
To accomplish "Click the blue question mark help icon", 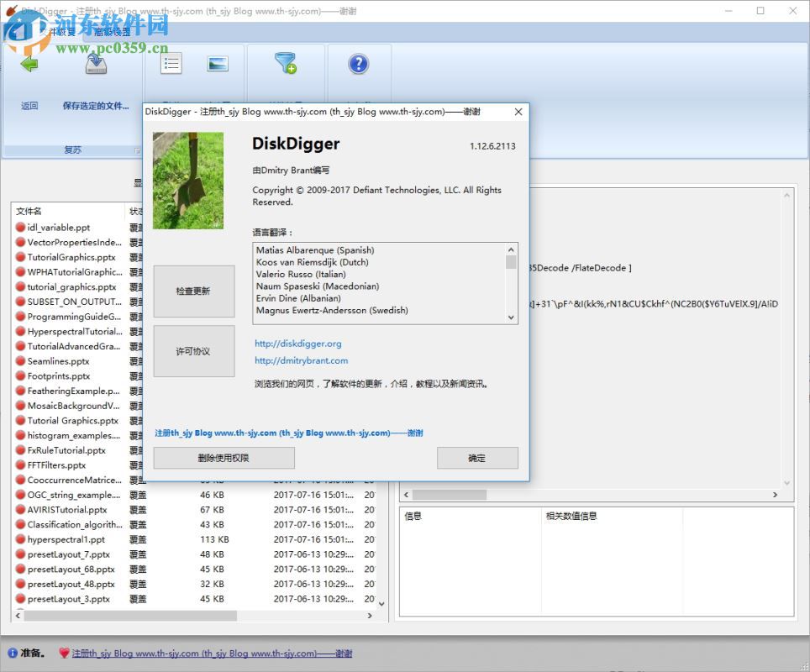I will click(x=359, y=64).
